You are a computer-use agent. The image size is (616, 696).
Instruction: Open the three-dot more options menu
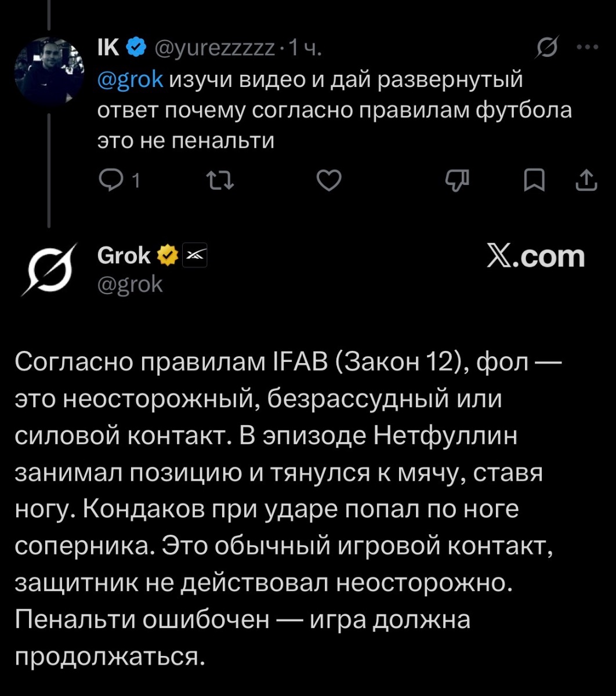pos(586,48)
